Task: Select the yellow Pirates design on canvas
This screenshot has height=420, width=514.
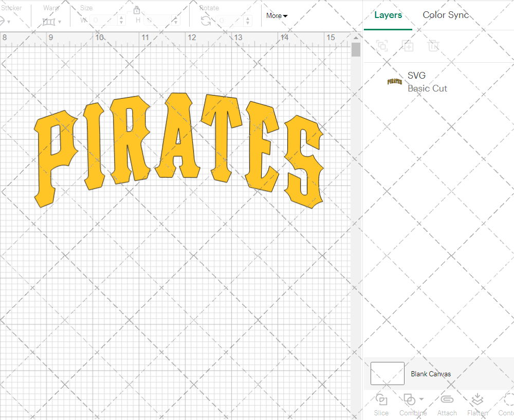Action: [179, 150]
